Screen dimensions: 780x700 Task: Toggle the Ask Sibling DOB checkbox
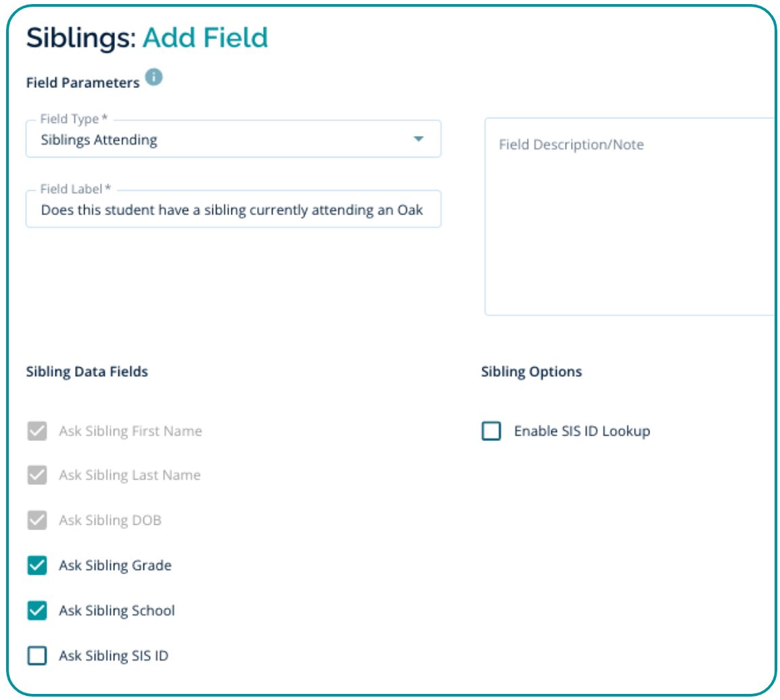tap(37, 521)
